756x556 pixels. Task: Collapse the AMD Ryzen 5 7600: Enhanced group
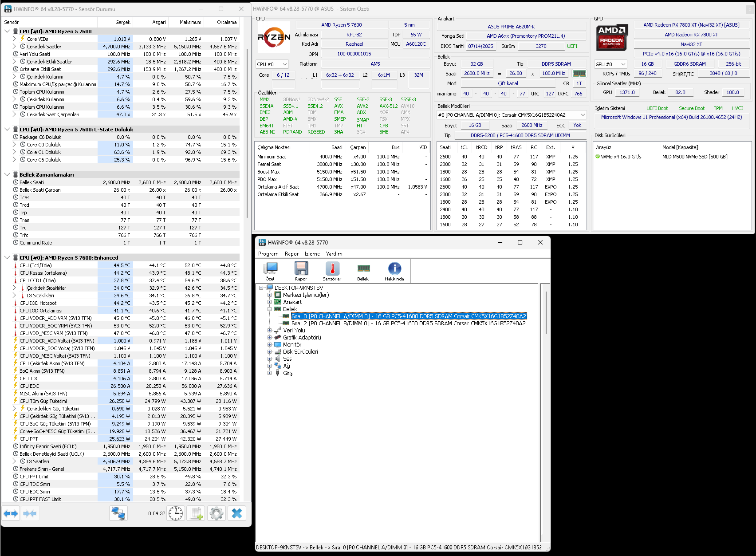[x=7, y=258]
